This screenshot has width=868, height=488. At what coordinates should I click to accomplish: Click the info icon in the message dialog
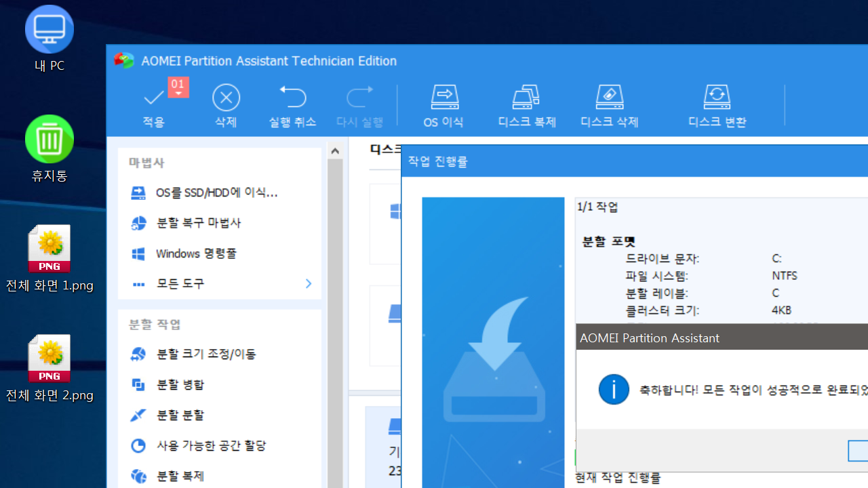pos(614,390)
